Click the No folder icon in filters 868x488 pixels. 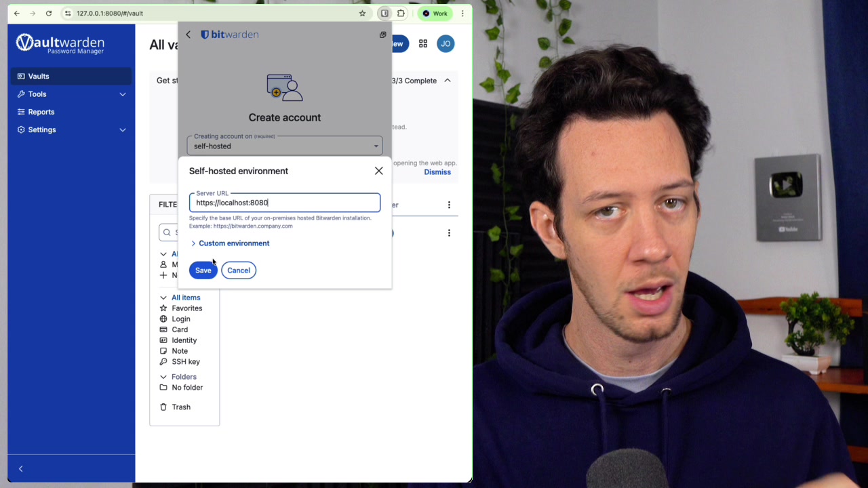click(163, 388)
